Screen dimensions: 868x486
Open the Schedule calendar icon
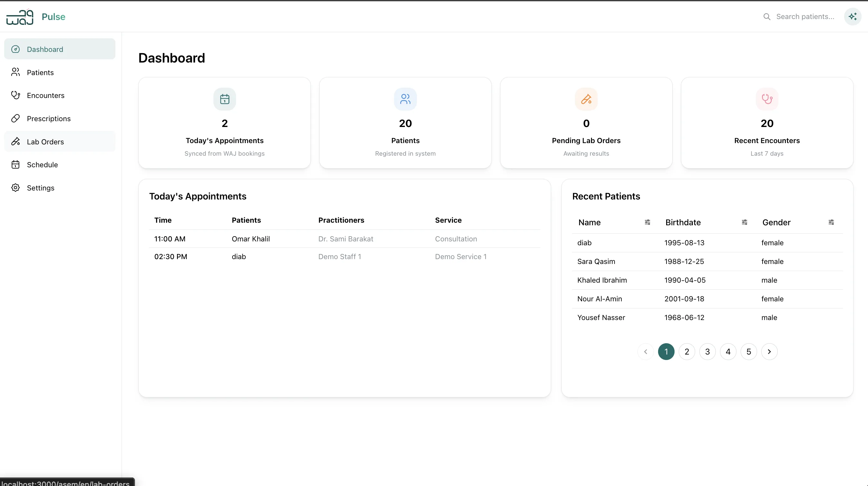[15, 164]
